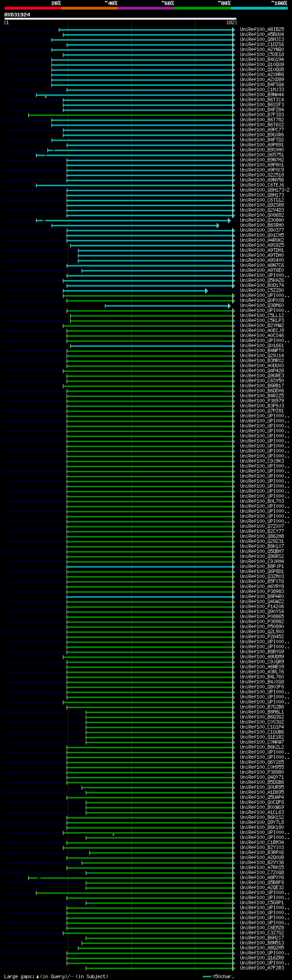This screenshot has height=980, width=292.
Task: Click UniRef100_A9TDH1 label
Action: point(262,250)
